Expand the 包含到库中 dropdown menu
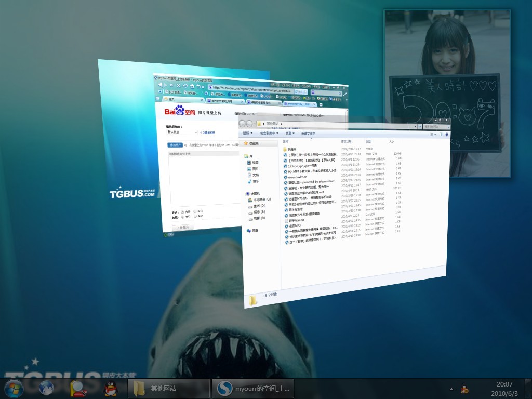This screenshot has width=532, height=399. (270, 133)
